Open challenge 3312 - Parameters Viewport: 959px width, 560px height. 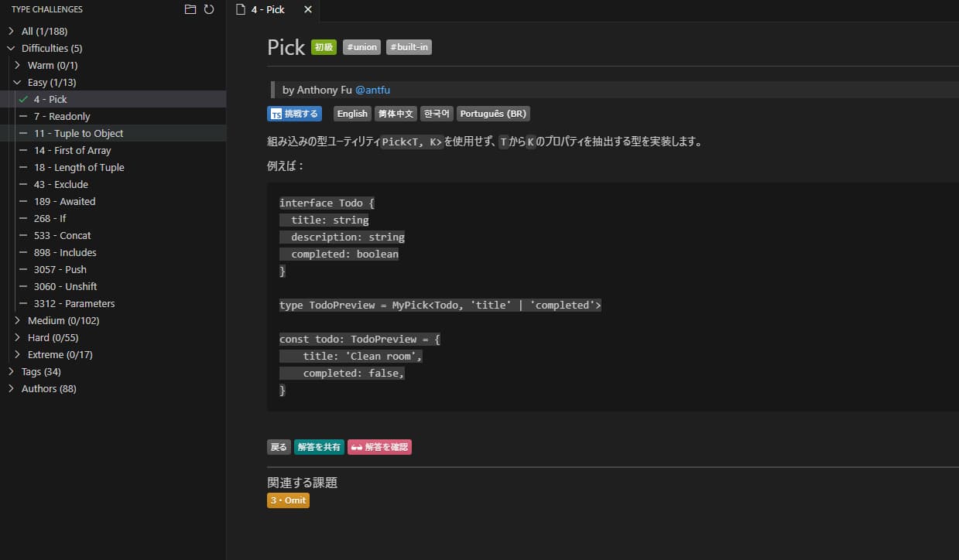(x=113, y=303)
